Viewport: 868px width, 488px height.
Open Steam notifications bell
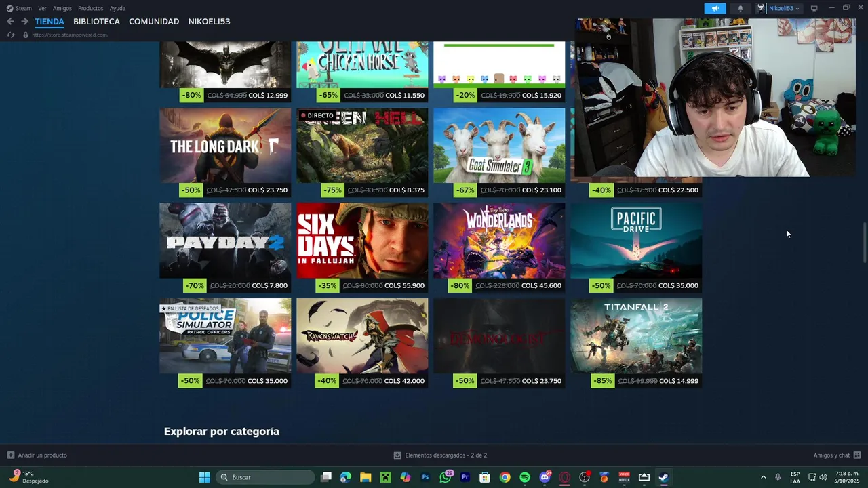tap(741, 8)
